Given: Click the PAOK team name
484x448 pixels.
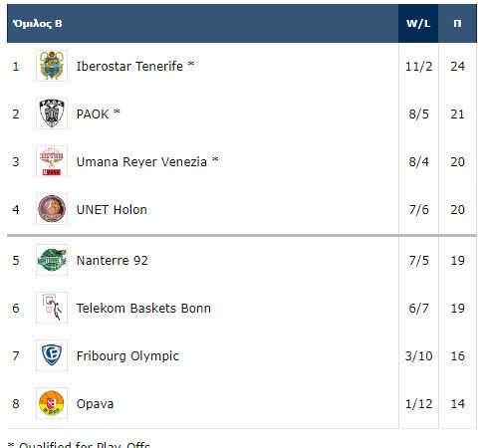Looking at the screenshot, I should (93, 114).
